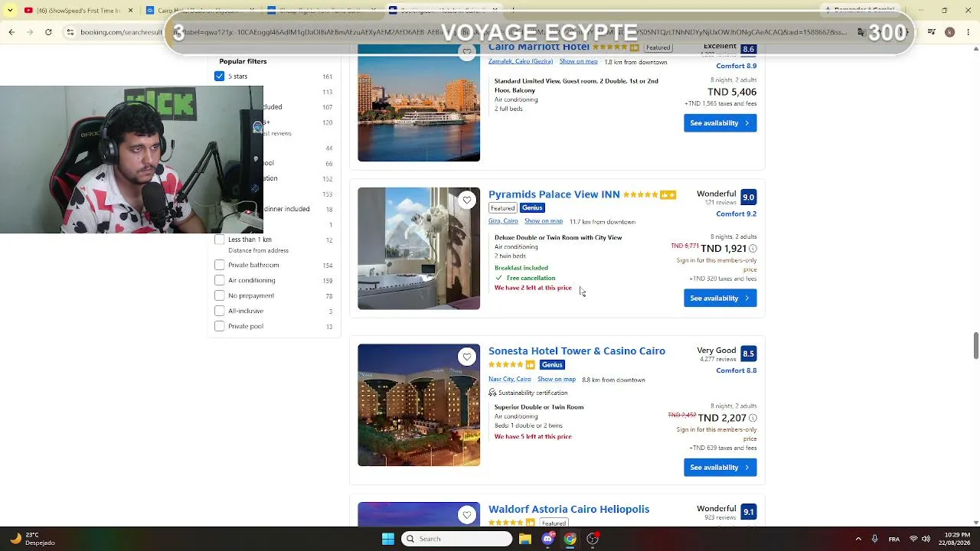The width and height of the screenshot is (980, 551).
Task: Open Google Chrome from the taskbar
Action: pos(570,539)
